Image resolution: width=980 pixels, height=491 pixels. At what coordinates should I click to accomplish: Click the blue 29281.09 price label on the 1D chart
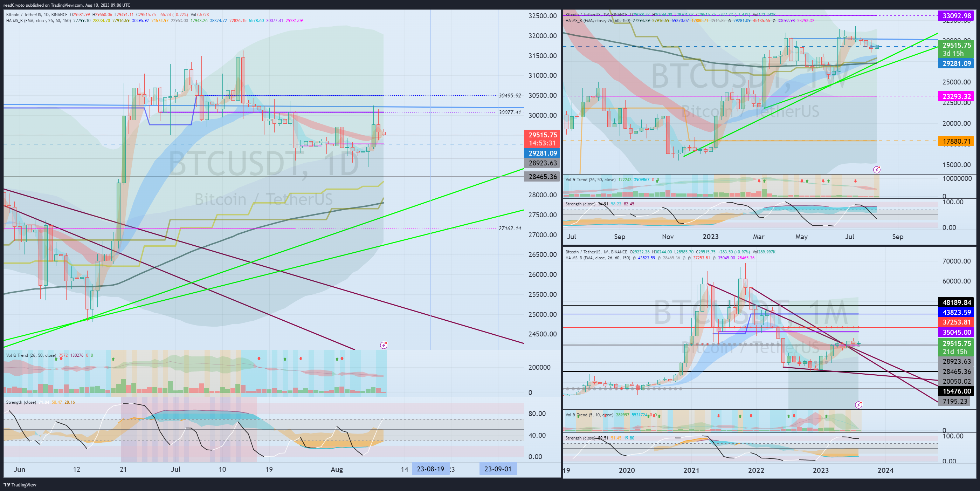click(543, 153)
